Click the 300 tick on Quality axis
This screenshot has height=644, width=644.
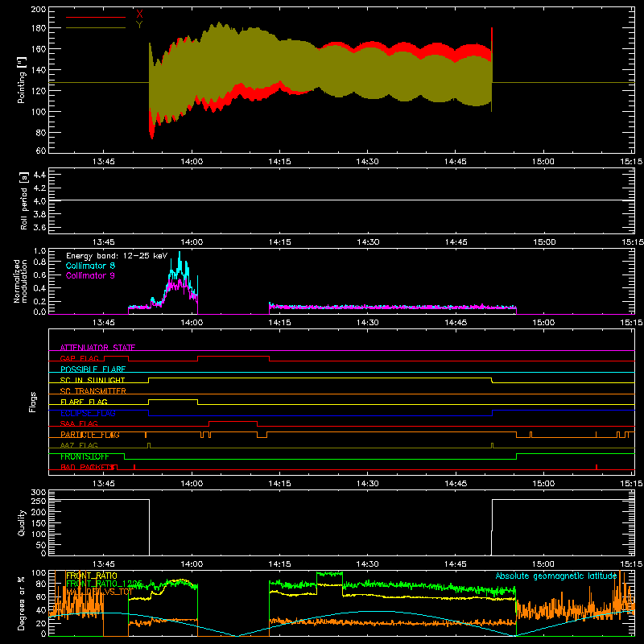tap(39, 493)
